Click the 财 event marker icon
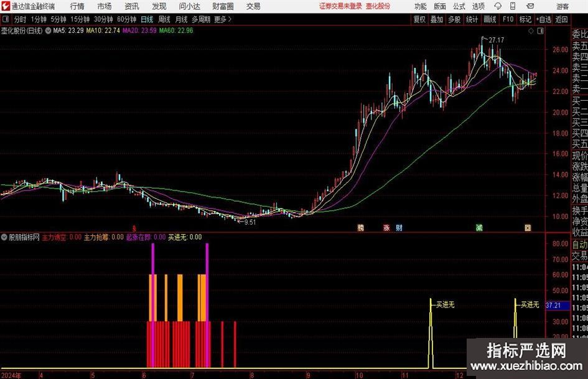This screenshot has height=379, width=588. (399, 227)
